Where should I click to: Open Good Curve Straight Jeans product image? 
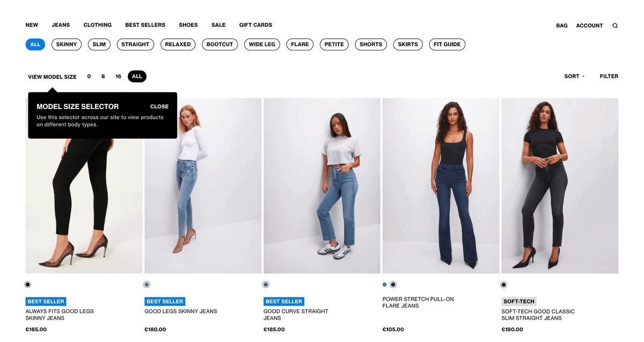pyautogui.click(x=322, y=186)
